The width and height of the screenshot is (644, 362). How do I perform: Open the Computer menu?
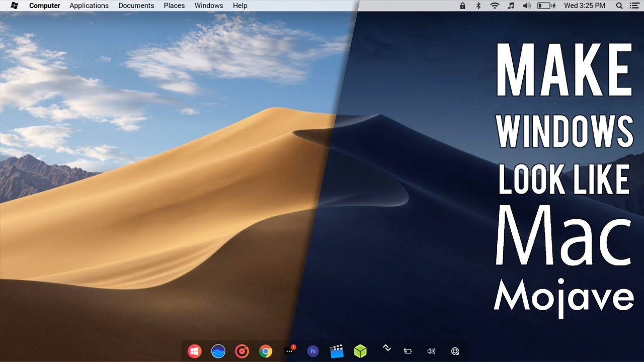click(x=45, y=6)
